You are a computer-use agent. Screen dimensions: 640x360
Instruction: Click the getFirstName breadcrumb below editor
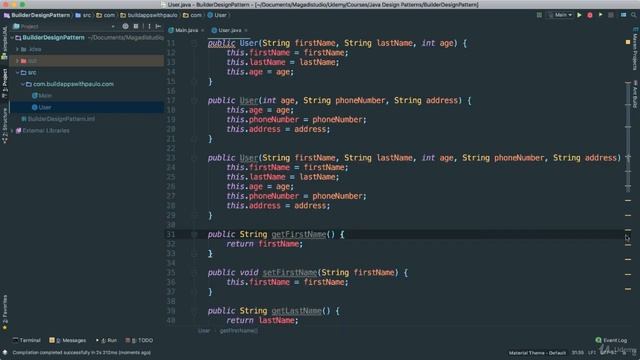(x=239, y=331)
